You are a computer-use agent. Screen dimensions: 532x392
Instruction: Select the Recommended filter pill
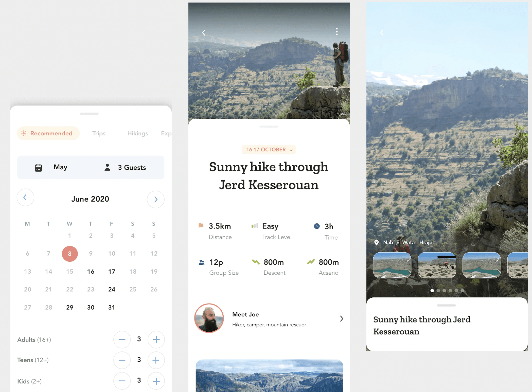(x=48, y=133)
